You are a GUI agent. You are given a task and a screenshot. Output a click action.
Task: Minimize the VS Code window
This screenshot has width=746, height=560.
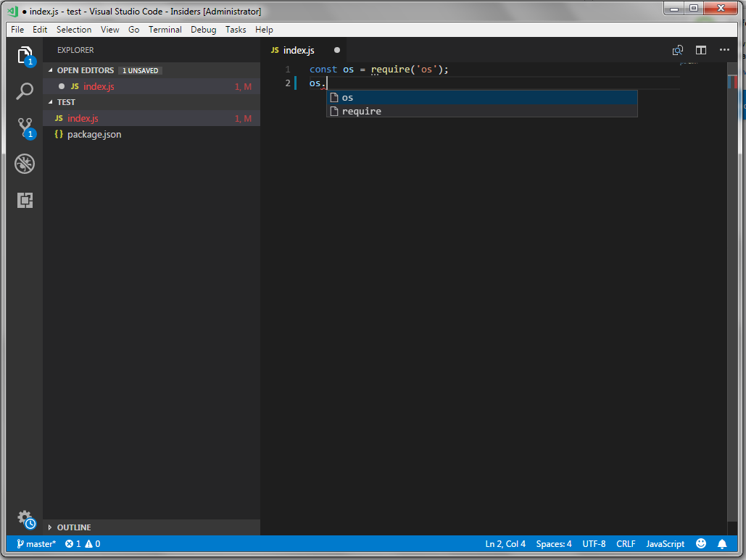coord(674,8)
